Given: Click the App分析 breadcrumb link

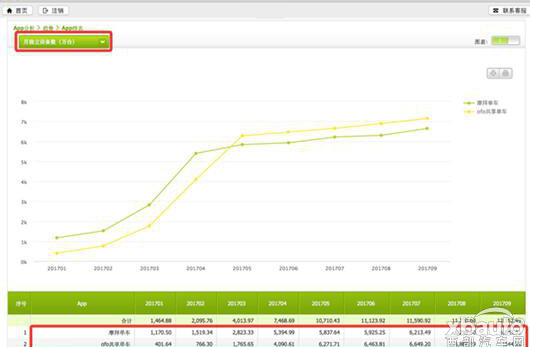Looking at the screenshot, I should pos(24,28).
